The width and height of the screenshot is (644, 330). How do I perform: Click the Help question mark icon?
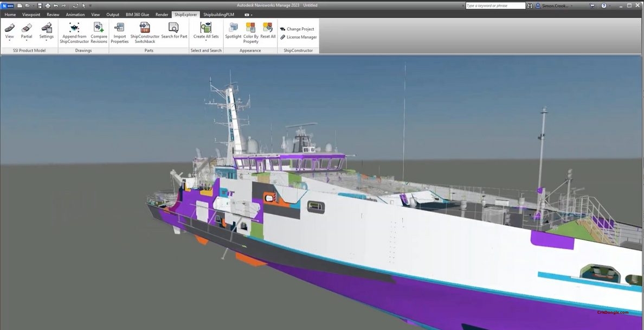click(604, 6)
